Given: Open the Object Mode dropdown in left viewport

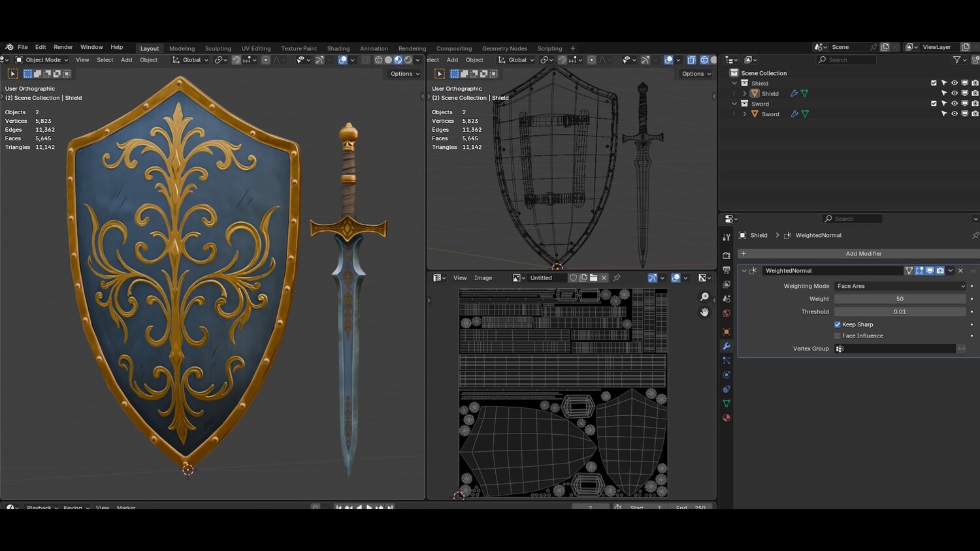Looking at the screenshot, I should pyautogui.click(x=42, y=60).
